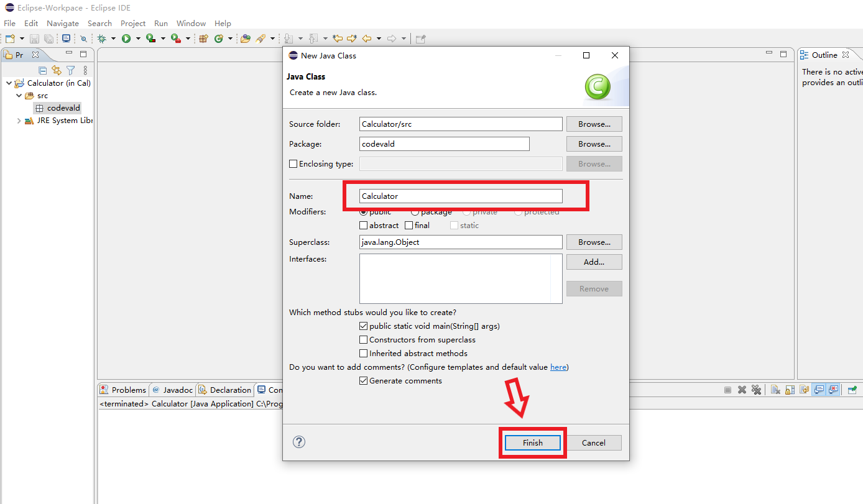
Task: Switch to the Javadoc tab
Action: (172, 390)
